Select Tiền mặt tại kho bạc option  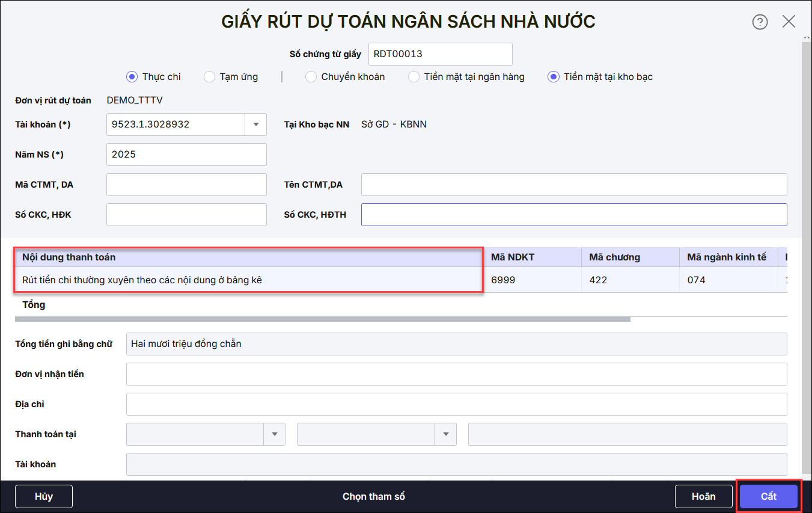click(x=553, y=77)
